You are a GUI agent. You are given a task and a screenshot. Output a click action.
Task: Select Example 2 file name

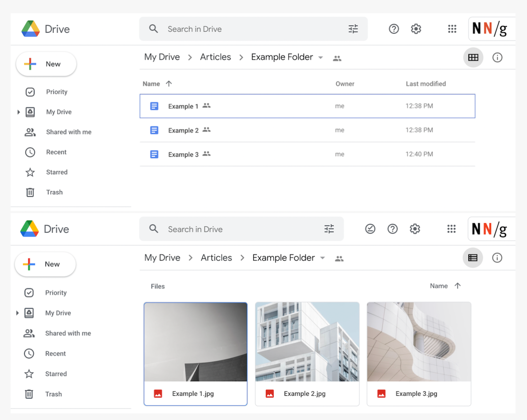[183, 131]
